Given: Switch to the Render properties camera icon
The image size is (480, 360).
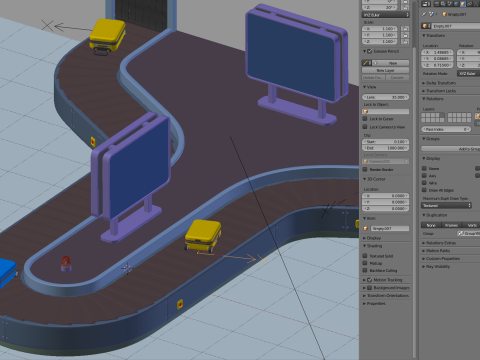Looking at the screenshot, I should click(437, 4).
